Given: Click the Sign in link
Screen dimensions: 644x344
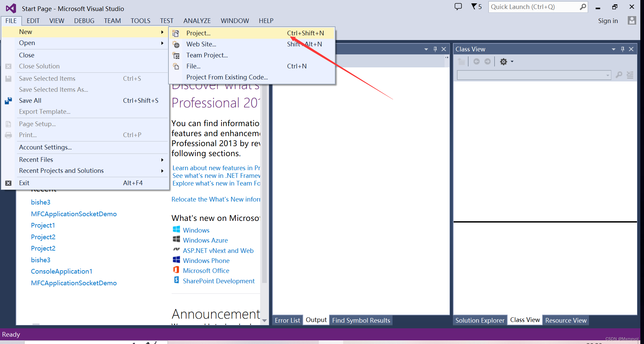Looking at the screenshot, I should (x=608, y=21).
